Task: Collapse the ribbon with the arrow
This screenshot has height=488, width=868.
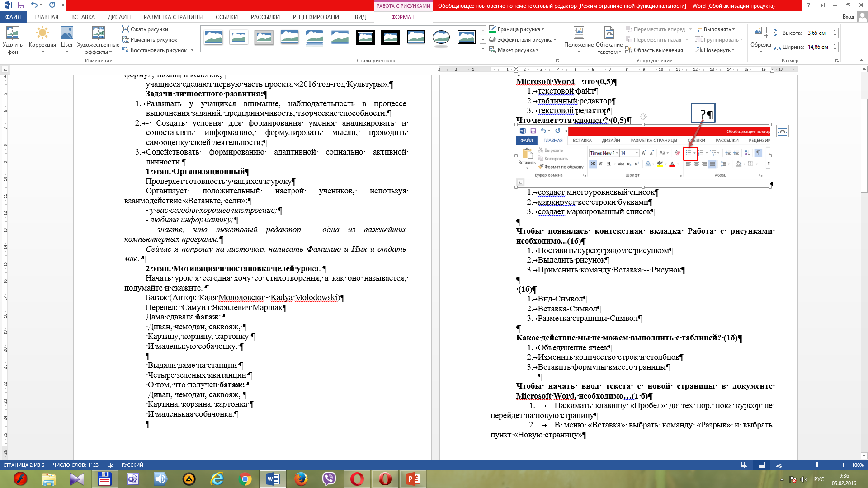Action: 860,61
